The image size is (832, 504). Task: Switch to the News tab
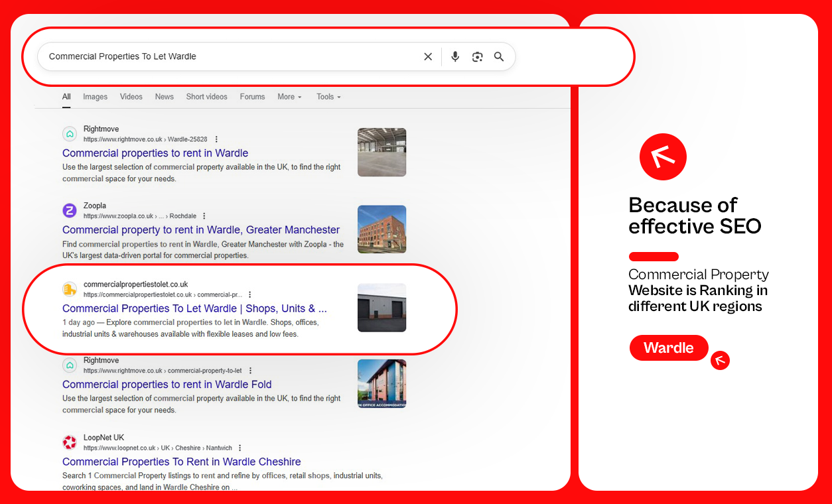tap(164, 97)
